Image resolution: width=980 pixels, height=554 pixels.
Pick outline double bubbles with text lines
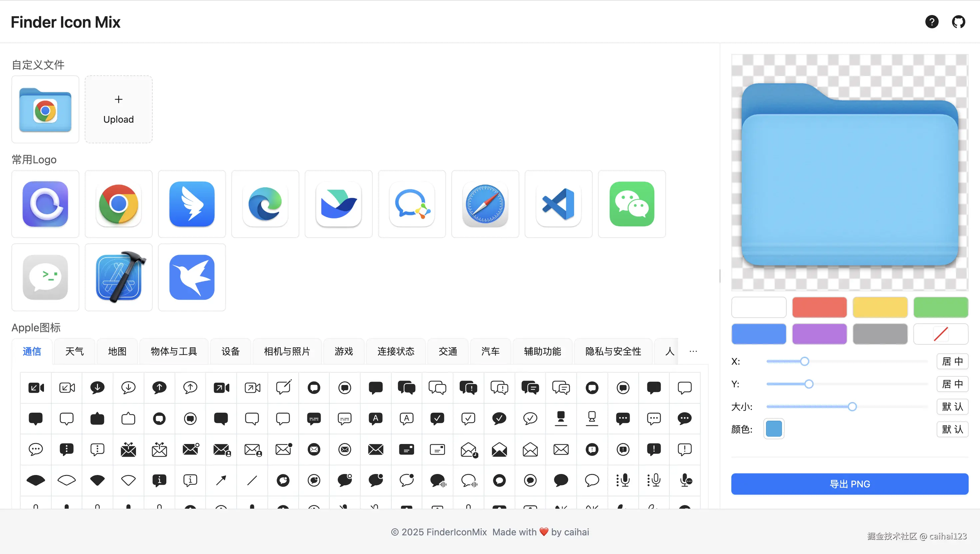coord(561,388)
